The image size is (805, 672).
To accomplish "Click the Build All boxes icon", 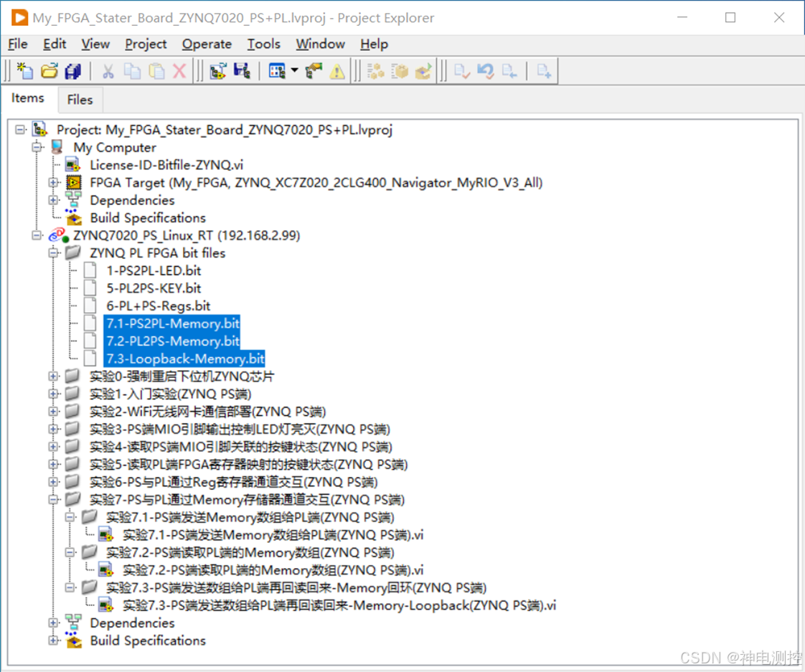I will tap(376, 71).
